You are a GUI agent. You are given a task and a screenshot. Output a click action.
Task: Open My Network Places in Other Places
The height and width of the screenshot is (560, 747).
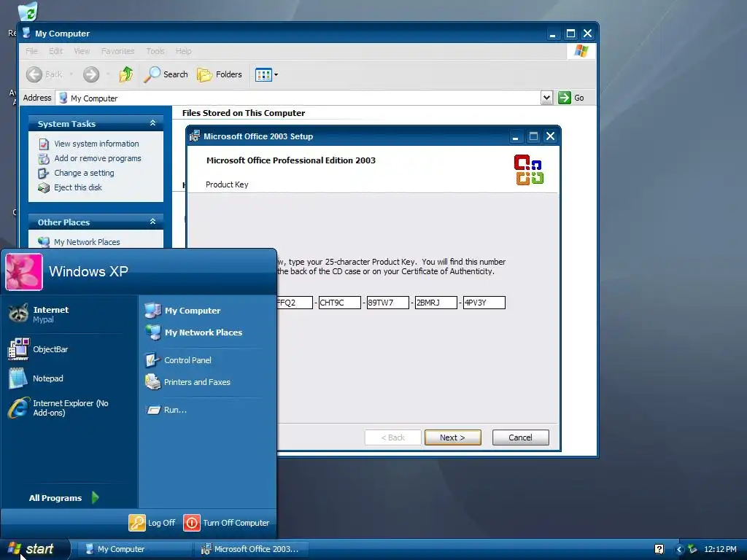(87, 242)
